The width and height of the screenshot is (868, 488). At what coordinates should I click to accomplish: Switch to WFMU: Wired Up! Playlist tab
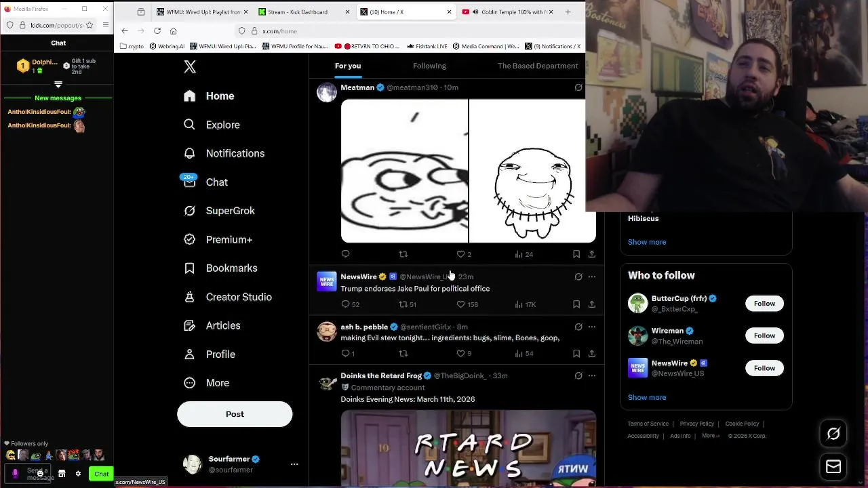pyautogui.click(x=203, y=12)
